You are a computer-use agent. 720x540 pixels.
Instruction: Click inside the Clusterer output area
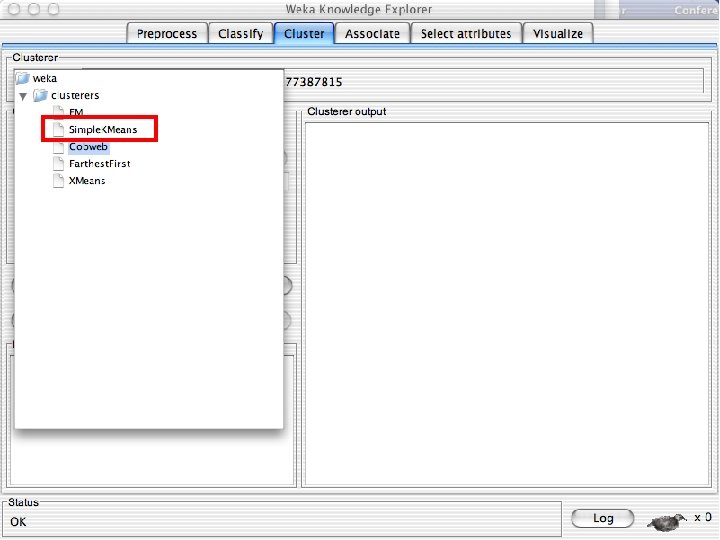pyautogui.click(x=507, y=304)
